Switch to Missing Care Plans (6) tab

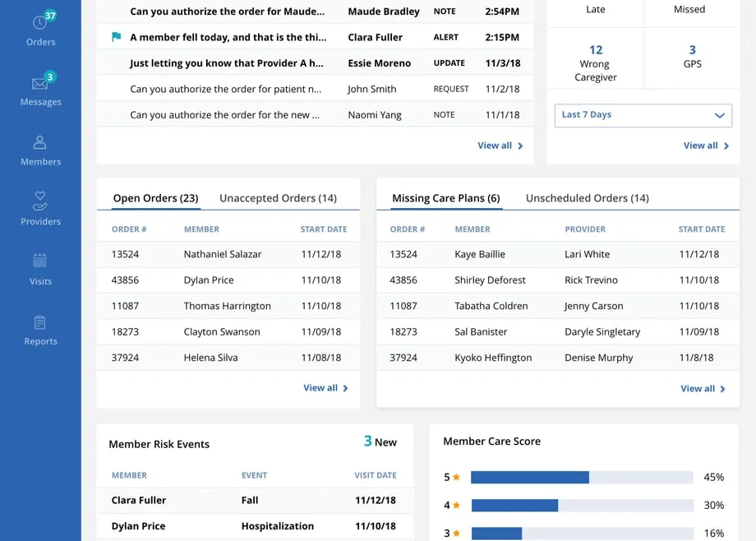coord(446,198)
